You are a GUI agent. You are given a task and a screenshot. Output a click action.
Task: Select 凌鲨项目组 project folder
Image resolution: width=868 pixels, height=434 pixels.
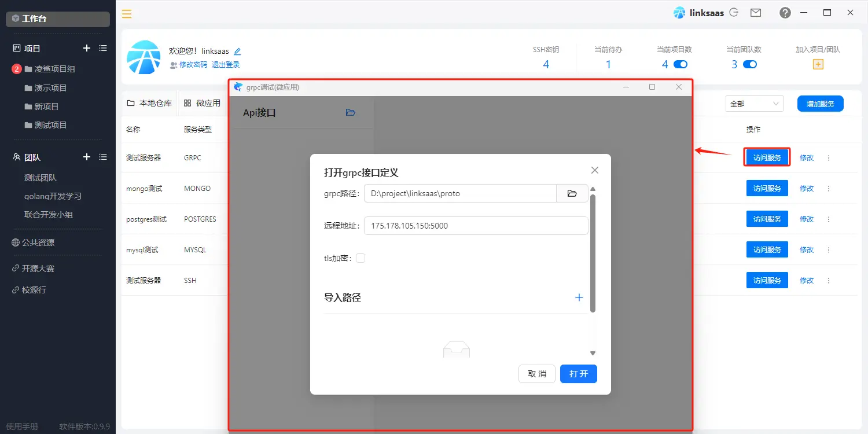click(55, 69)
